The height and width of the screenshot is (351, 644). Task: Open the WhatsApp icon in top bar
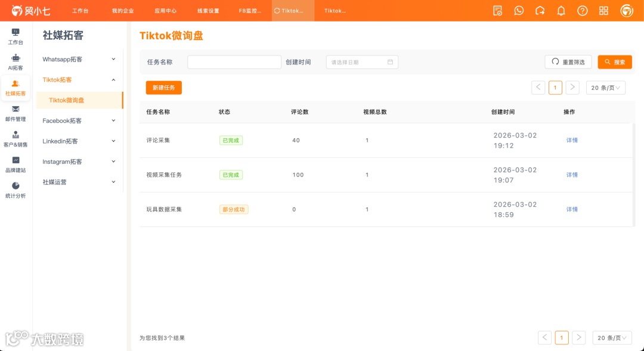click(519, 11)
